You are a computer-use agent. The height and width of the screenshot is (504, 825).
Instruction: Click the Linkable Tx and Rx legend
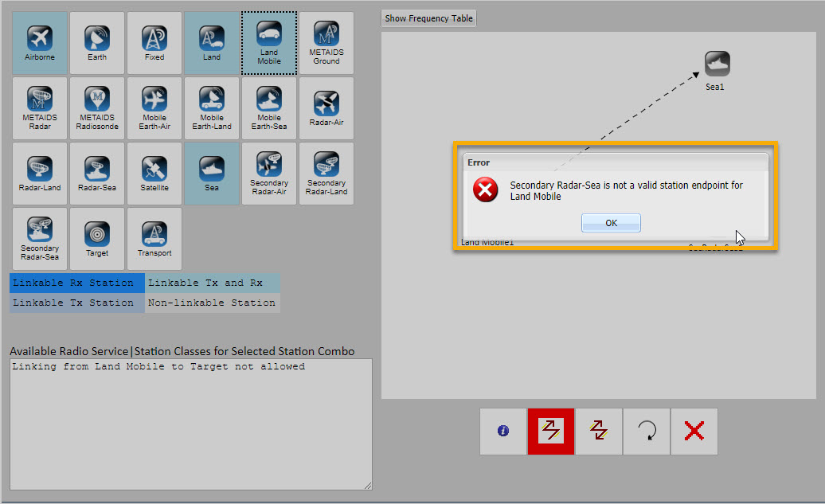[x=213, y=283]
